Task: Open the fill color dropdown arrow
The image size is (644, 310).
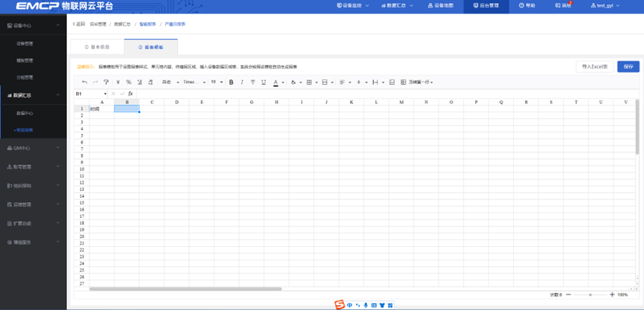Action: (301, 83)
